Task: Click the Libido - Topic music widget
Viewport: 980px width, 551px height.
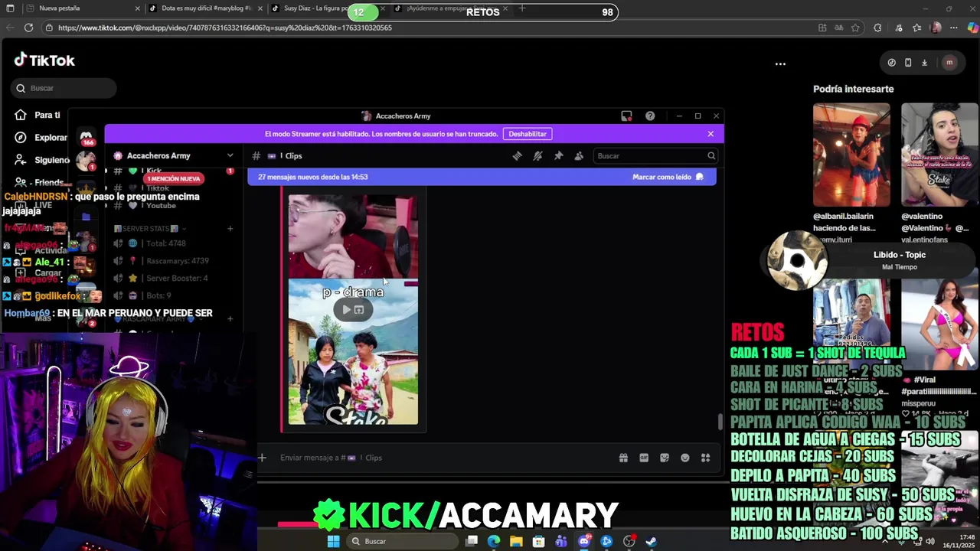Action: 870,260
